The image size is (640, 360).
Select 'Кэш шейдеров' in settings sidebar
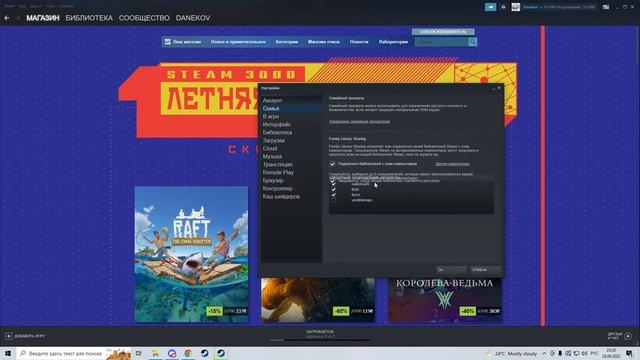(291, 196)
